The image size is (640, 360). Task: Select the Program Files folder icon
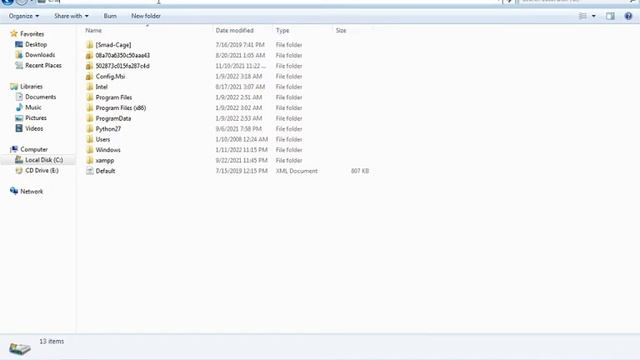tap(90, 97)
